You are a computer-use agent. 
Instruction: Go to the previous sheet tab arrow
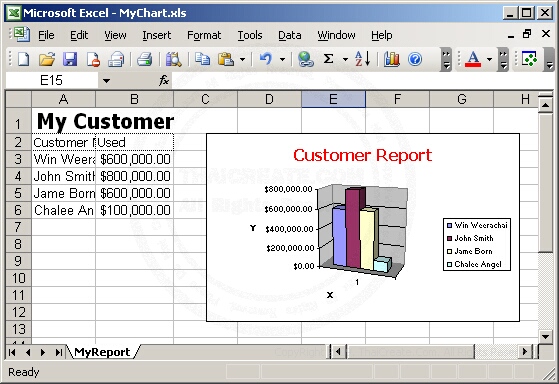(28, 352)
